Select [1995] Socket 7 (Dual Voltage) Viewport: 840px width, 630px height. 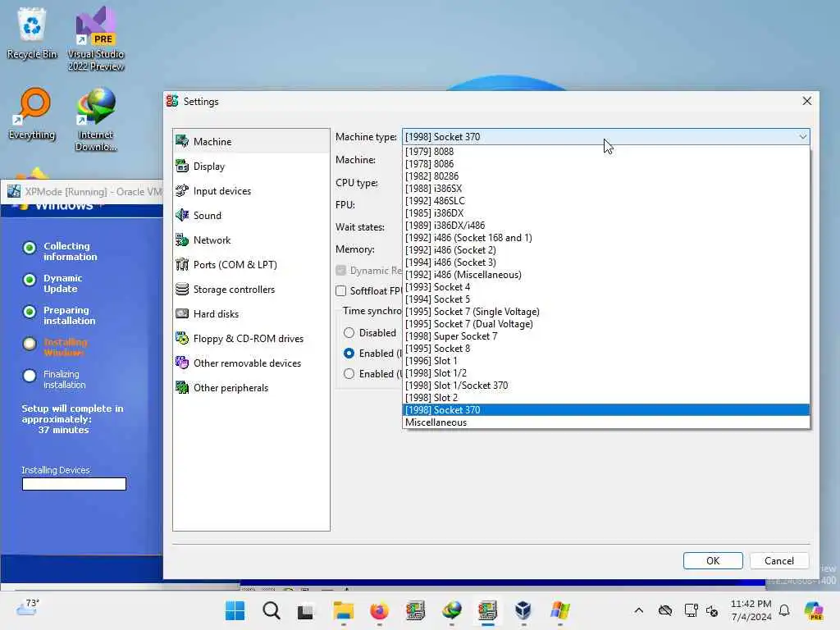[x=606, y=324]
